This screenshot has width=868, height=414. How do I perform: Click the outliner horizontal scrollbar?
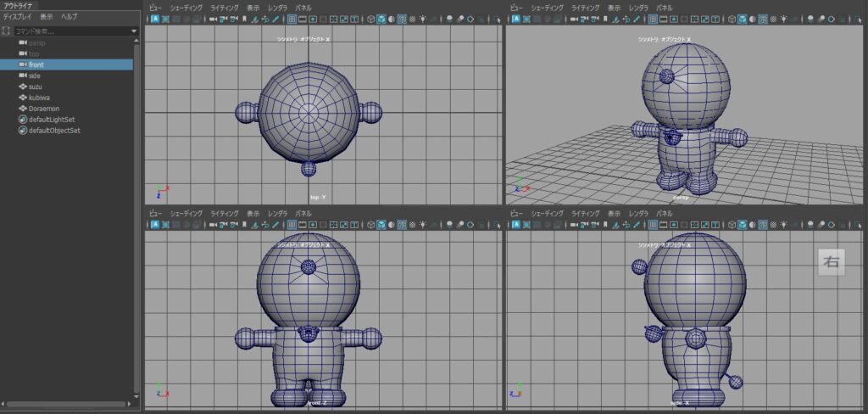point(65,404)
